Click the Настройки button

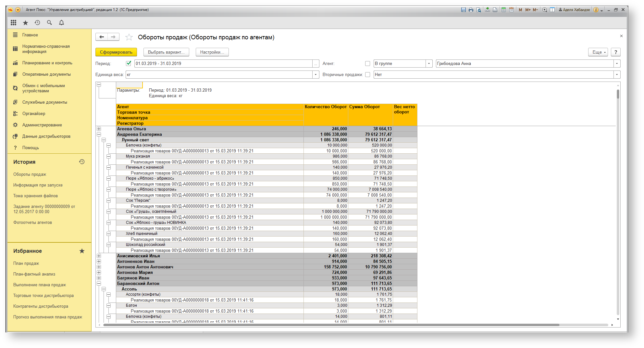(212, 52)
